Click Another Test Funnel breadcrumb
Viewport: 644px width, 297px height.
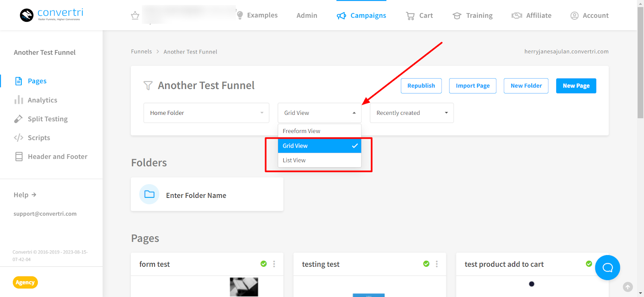(x=190, y=52)
